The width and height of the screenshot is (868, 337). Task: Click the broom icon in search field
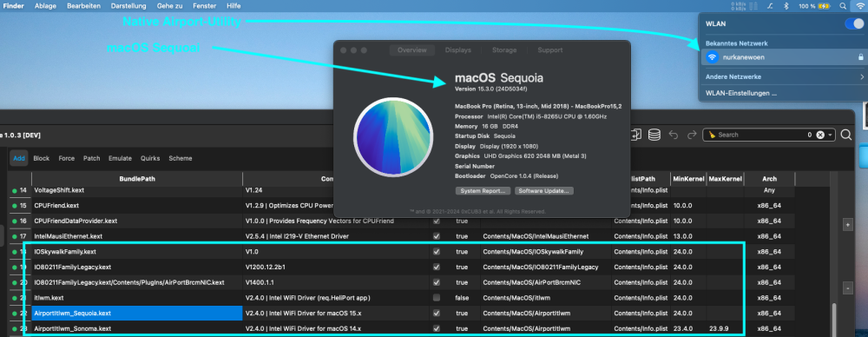(713, 135)
